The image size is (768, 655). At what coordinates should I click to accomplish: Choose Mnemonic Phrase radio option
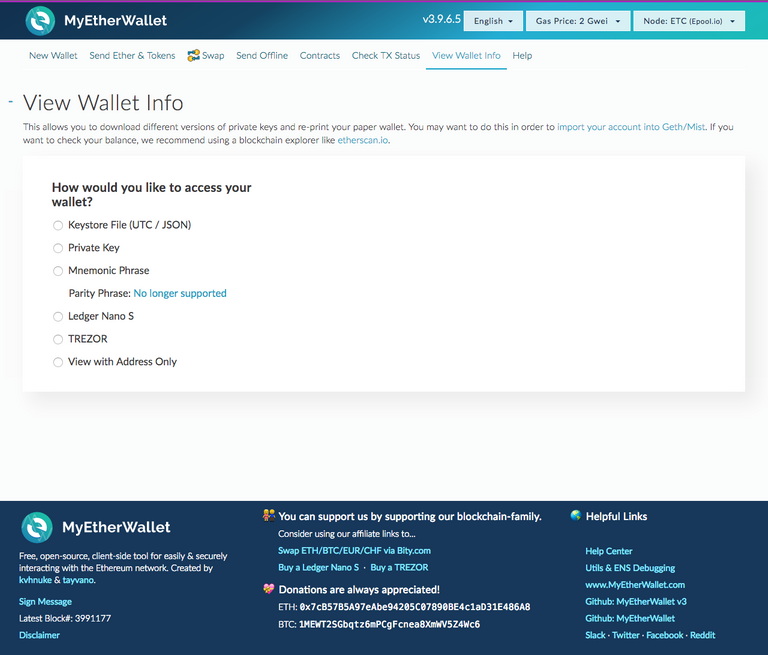[x=58, y=271]
